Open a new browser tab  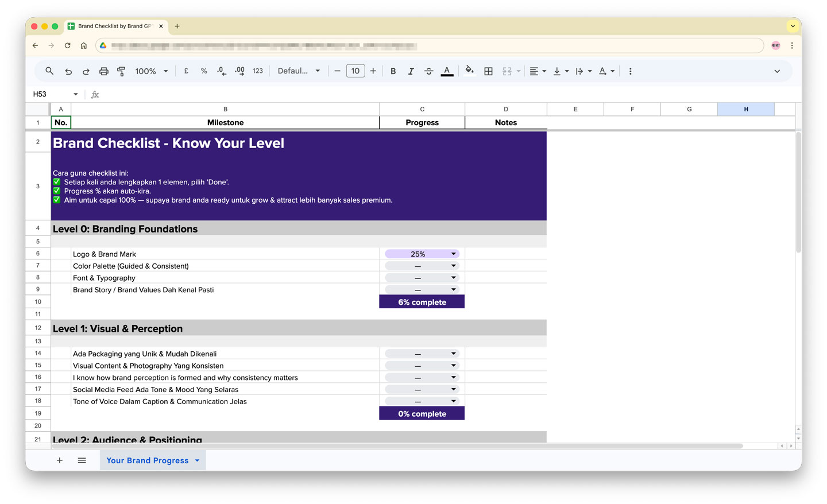point(177,26)
